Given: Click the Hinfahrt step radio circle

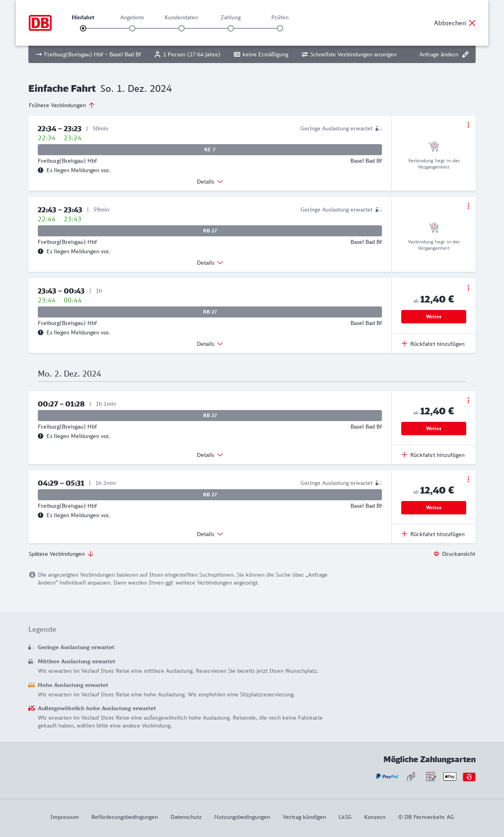Looking at the screenshot, I should [83, 28].
